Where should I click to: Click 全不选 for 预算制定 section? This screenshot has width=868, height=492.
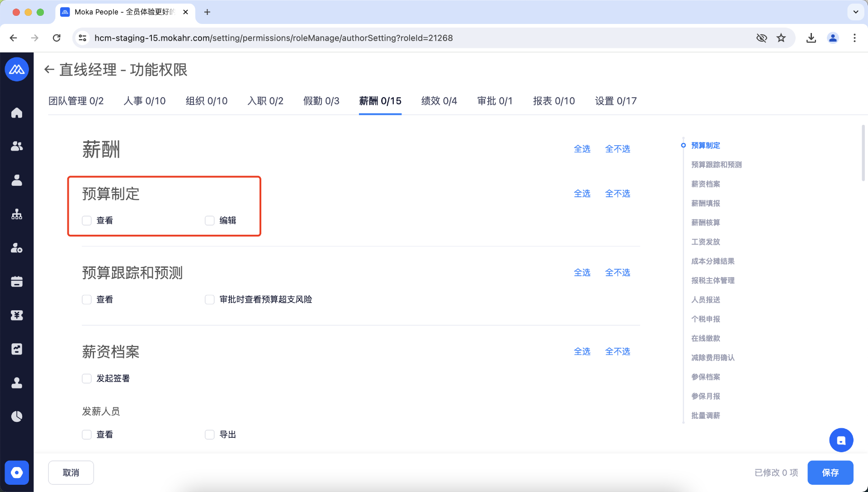(x=618, y=194)
